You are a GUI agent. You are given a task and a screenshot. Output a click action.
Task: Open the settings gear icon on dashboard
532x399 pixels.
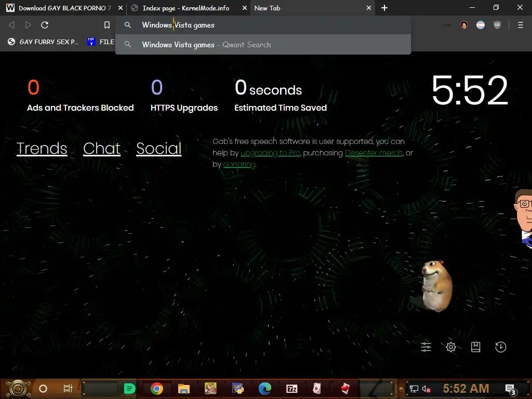451,347
